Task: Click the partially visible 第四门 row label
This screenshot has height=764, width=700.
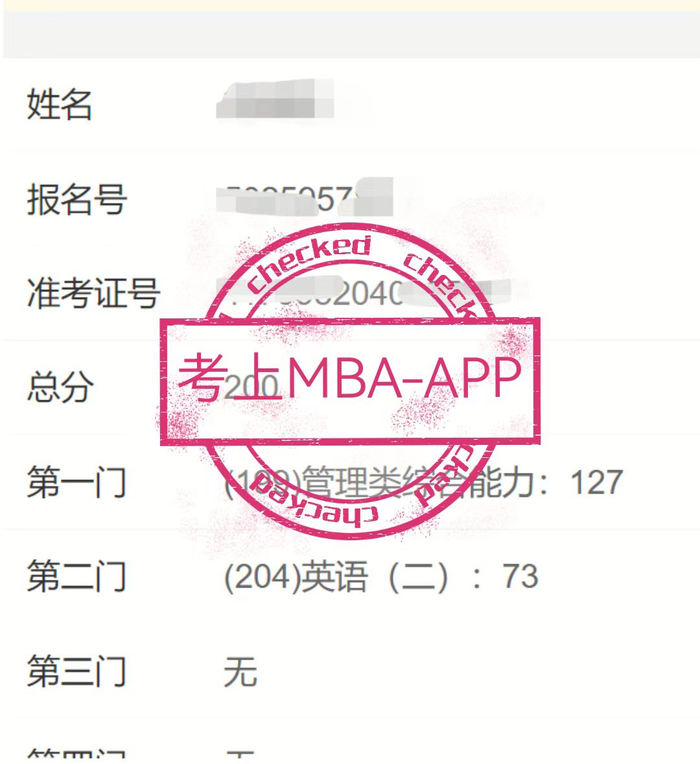Action: pyautogui.click(x=77, y=754)
